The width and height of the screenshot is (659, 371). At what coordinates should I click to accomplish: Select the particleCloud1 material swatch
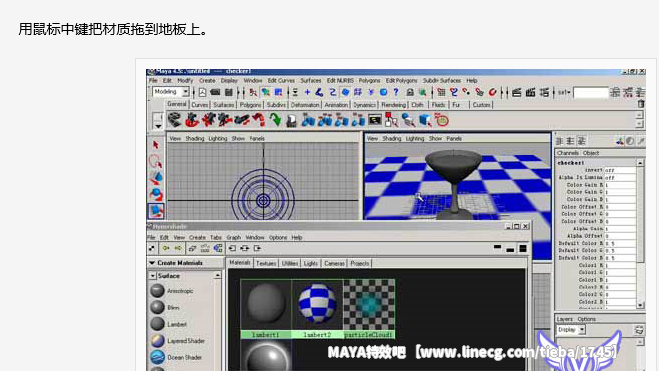[369, 309]
